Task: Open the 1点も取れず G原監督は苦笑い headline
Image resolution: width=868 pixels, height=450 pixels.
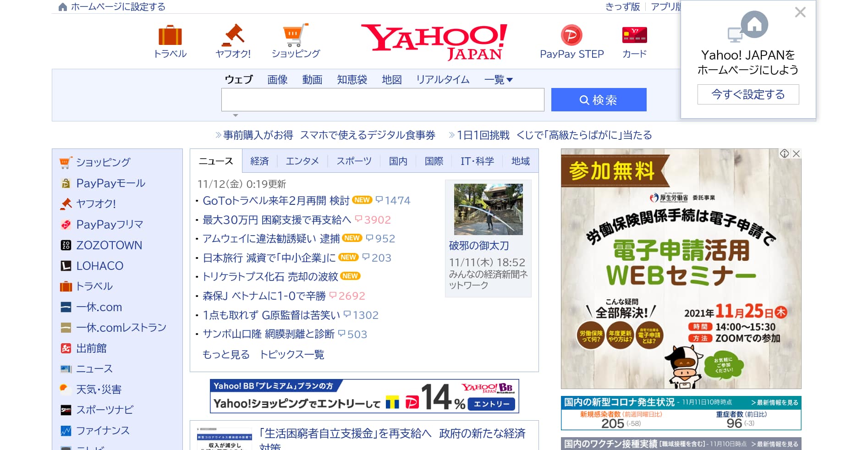Action: click(271, 315)
